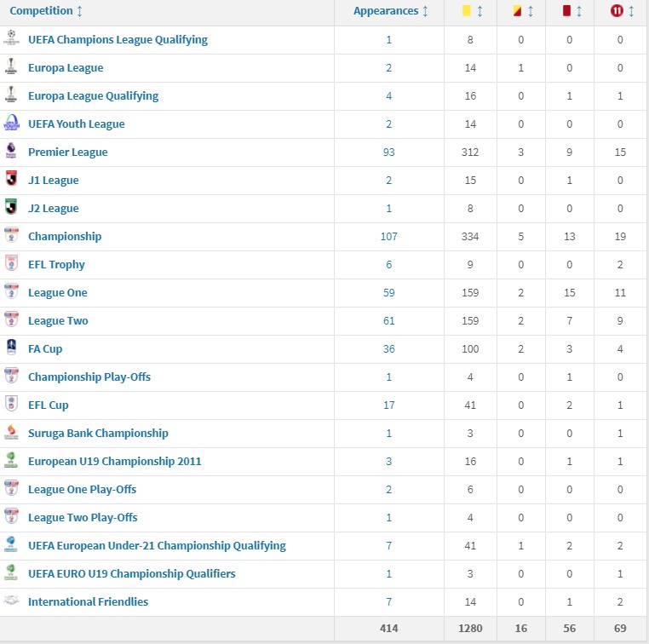Viewport: 649px width, 644px height.
Task: Click the UEFA Champions League Qualifying logo icon
Action: click(x=11, y=37)
